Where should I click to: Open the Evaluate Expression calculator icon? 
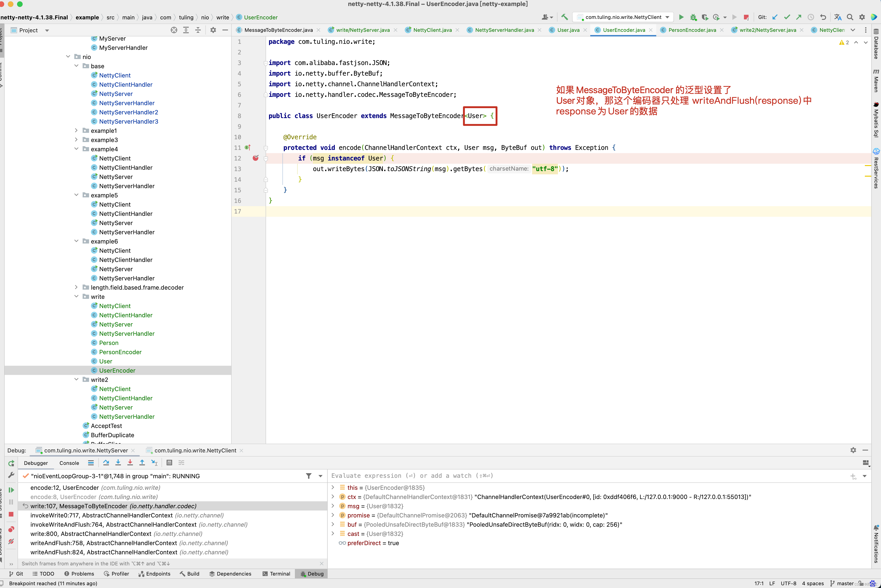point(169,463)
